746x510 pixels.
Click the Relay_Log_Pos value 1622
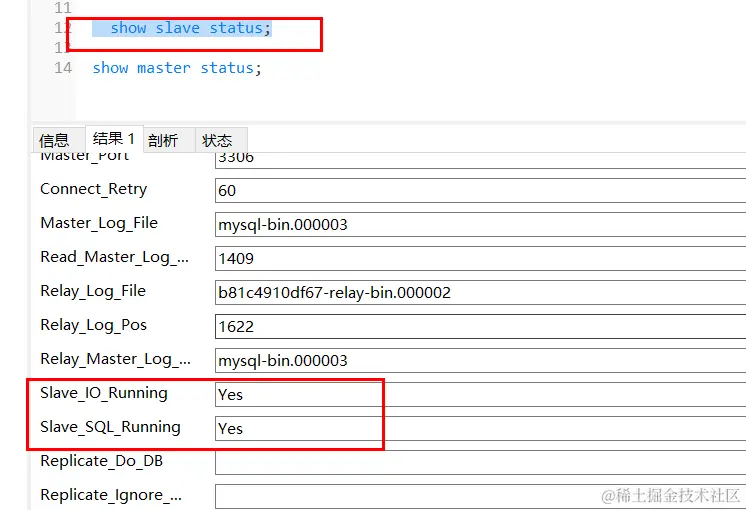coord(481,326)
